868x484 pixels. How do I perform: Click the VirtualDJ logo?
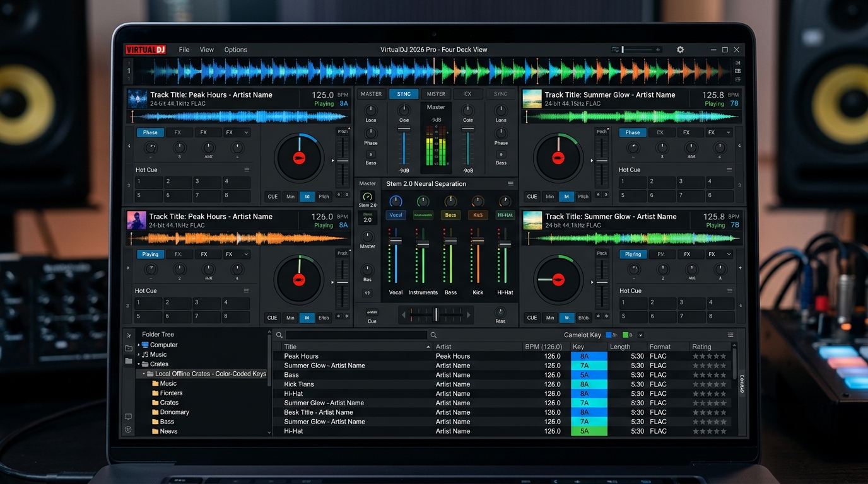point(144,50)
